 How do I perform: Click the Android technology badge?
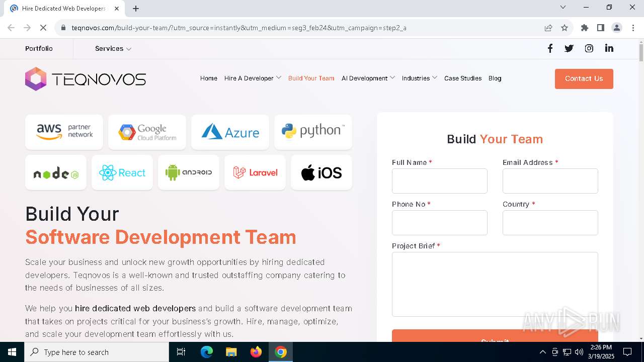189,172
